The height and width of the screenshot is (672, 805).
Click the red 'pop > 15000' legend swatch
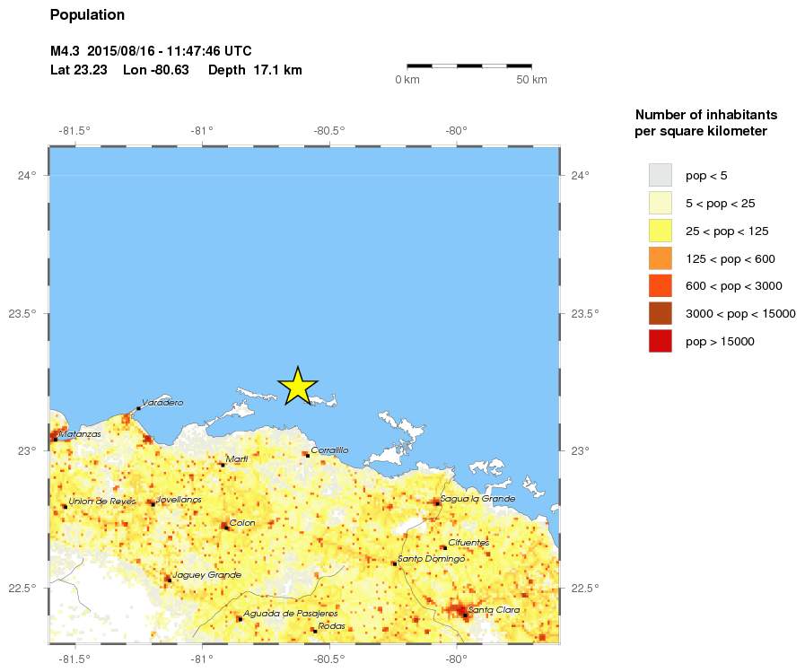click(661, 341)
